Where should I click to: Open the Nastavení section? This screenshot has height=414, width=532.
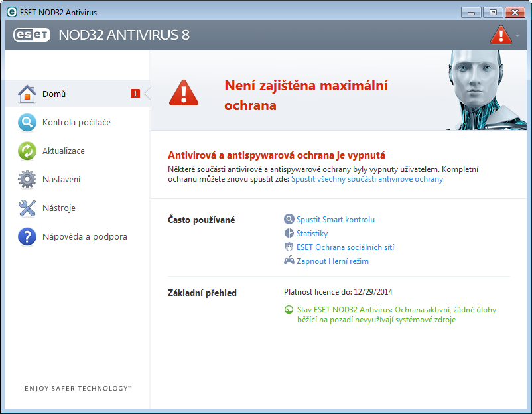click(x=78, y=180)
